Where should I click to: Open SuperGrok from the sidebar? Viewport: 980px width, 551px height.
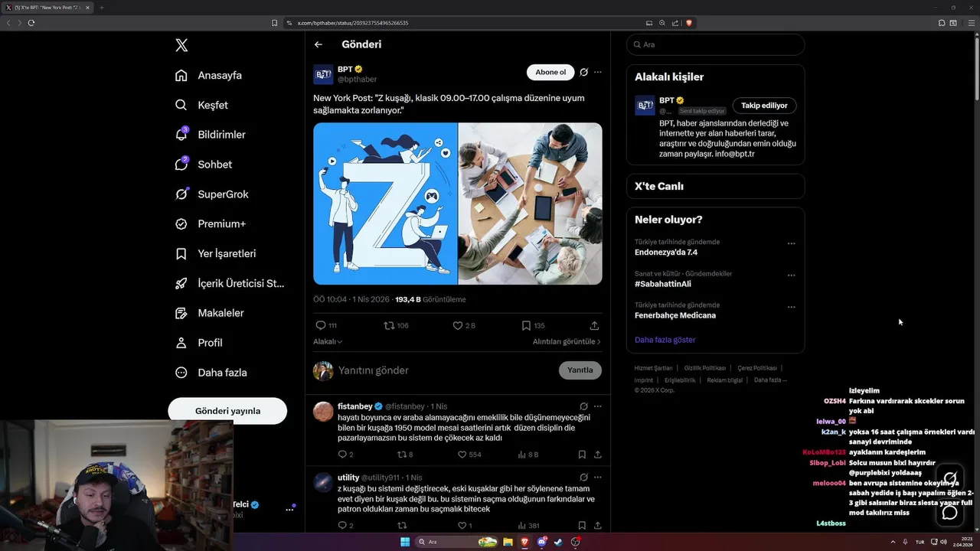coord(211,194)
